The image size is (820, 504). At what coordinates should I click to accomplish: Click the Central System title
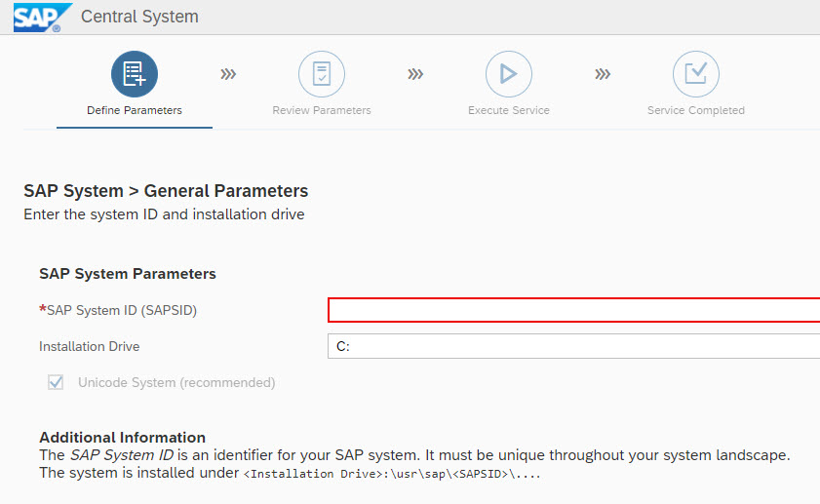(x=139, y=17)
